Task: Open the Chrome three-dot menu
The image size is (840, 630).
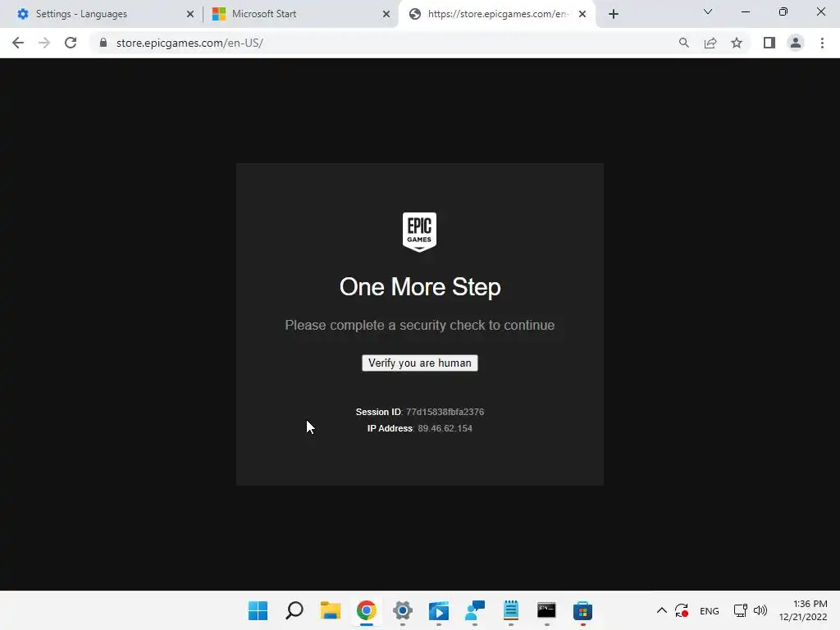Action: tap(822, 43)
